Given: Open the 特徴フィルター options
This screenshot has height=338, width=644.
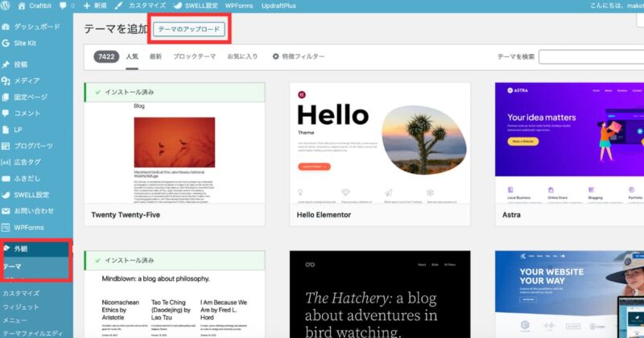Looking at the screenshot, I should (299, 56).
